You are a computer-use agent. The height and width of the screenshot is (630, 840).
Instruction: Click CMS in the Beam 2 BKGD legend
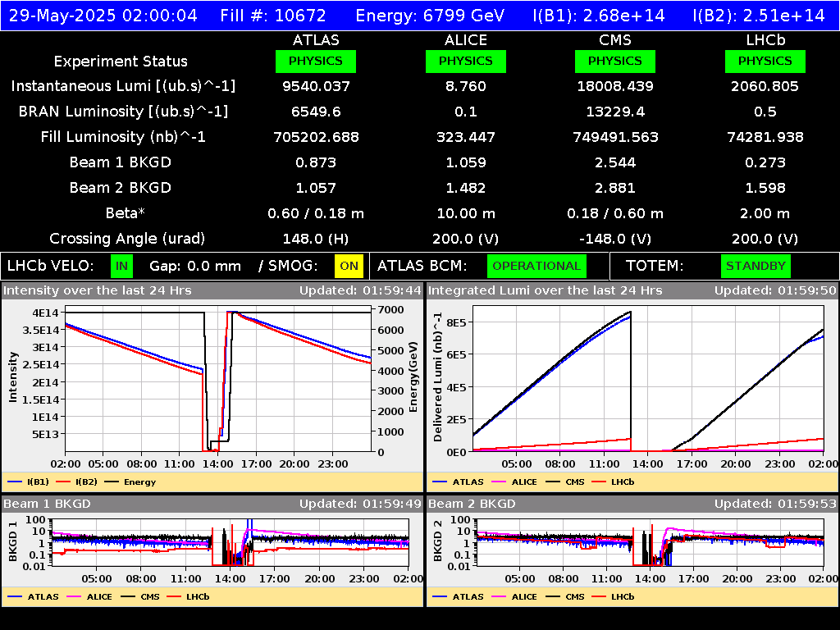pyautogui.click(x=575, y=597)
